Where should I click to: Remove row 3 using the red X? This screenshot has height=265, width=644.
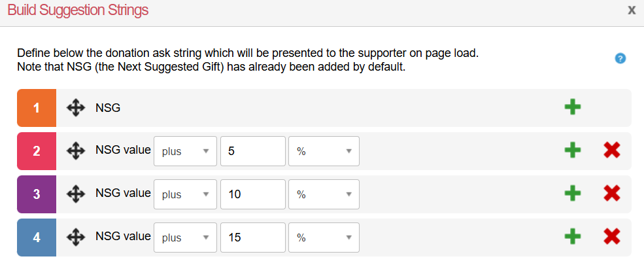click(612, 193)
